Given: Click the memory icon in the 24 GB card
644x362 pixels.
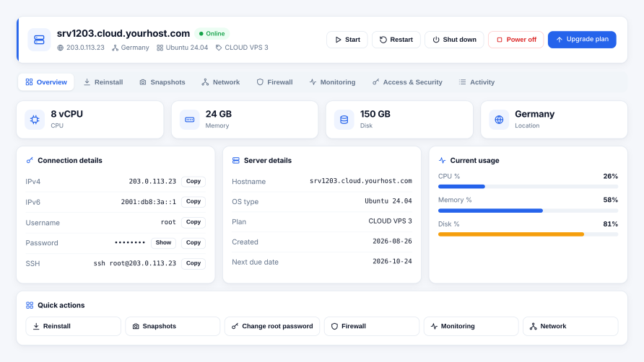Looking at the screenshot, I should [x=189, y=120].
